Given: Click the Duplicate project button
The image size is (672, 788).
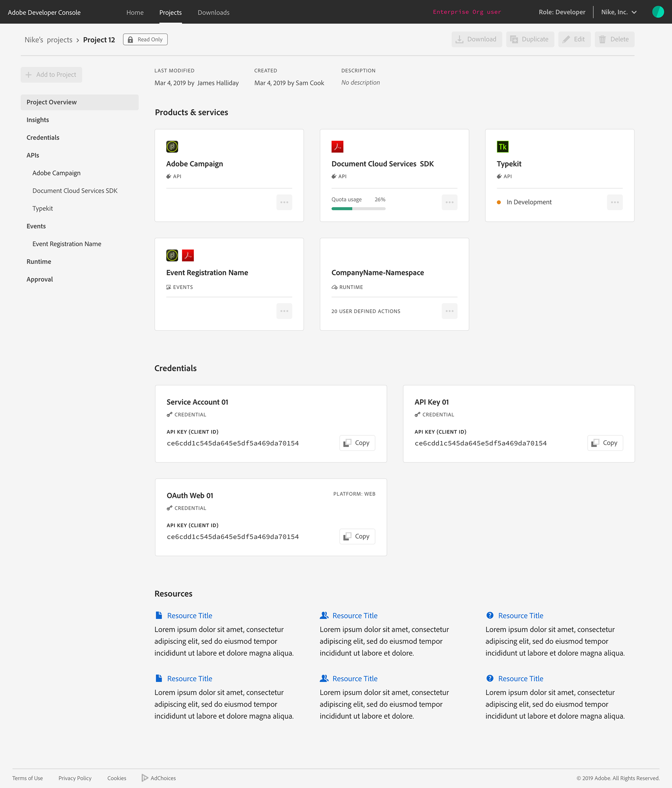Looking at the screenshot, I should coord(530,39).
